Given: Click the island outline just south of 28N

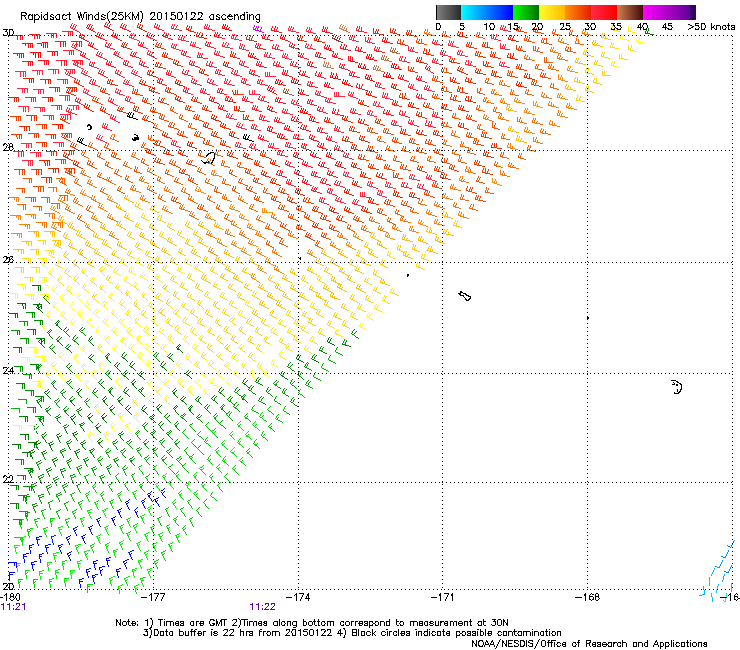Looking at the screenshot, I should 209,158.
